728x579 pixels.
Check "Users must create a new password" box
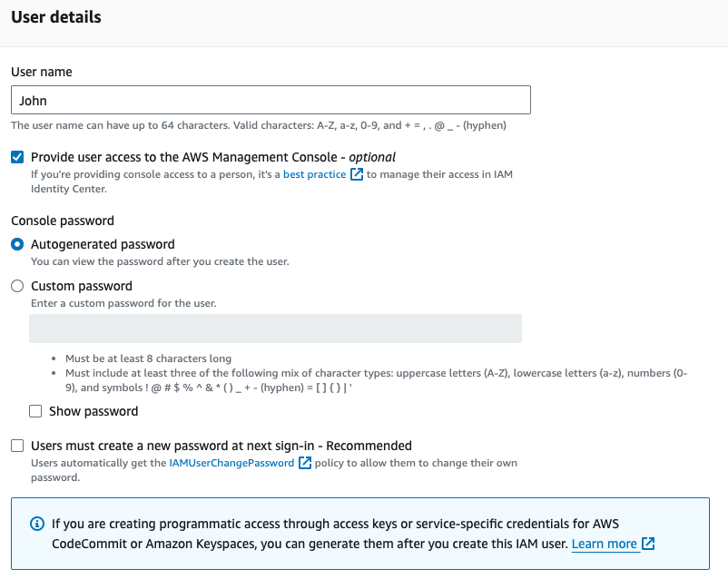pos(18,446)
